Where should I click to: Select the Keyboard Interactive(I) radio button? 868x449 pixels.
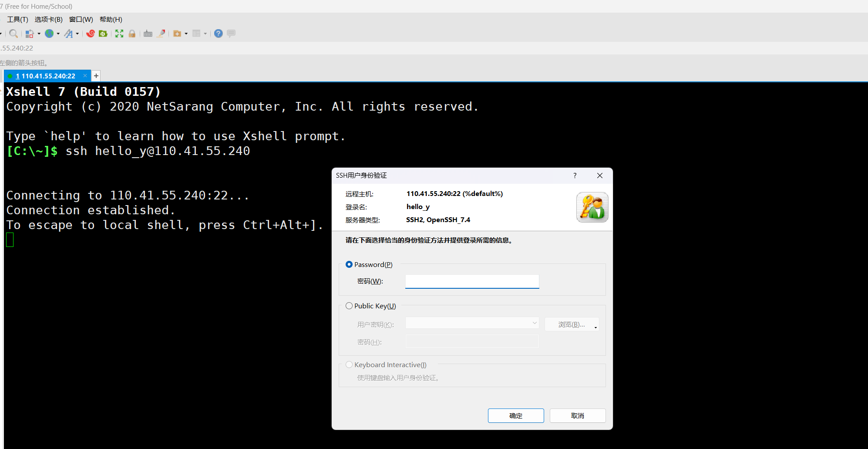(349, 365)
